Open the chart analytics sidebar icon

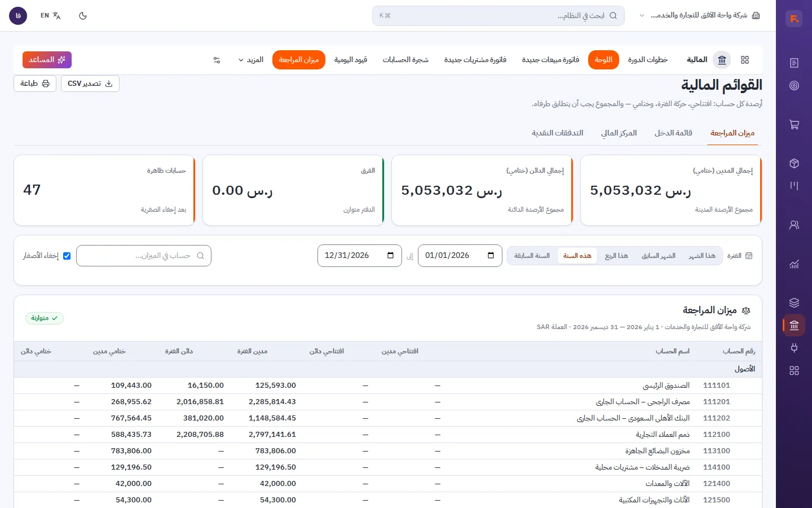(x=794, y=264)
